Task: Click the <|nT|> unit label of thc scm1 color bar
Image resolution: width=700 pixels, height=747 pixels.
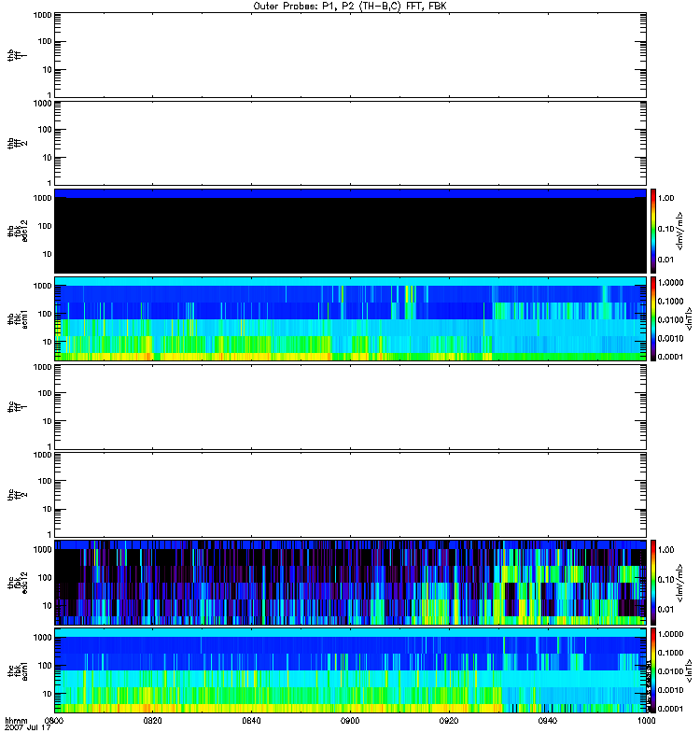Action: 689,670
